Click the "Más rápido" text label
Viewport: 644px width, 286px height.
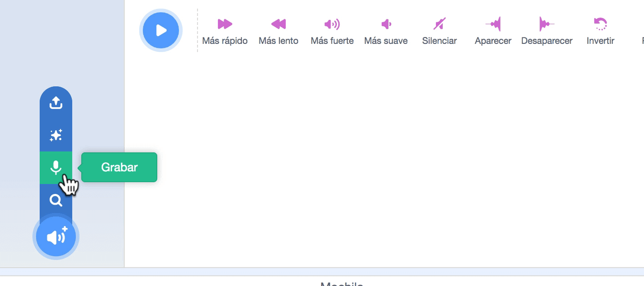[225, 41]
